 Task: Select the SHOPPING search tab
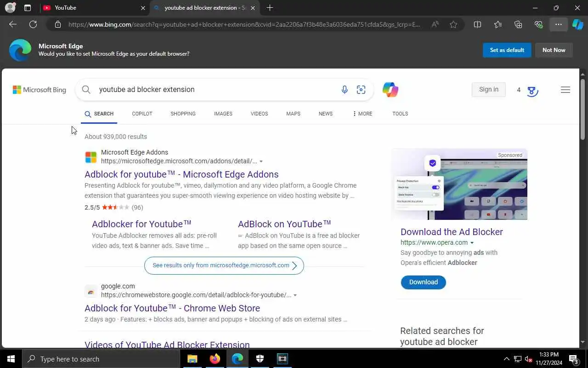tap(183, 114)
